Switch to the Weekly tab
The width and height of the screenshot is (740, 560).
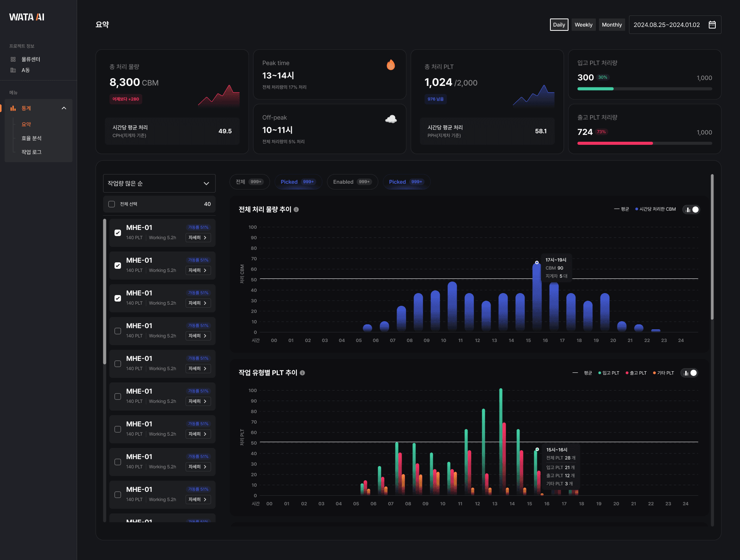[x=583, y=25]
